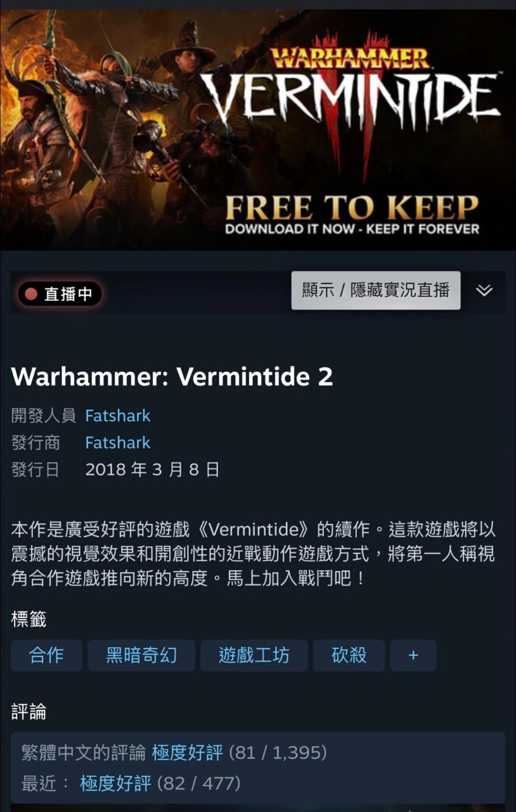Select the 遊戲工坊 tag
Screen dimensions: 516x812
coord(254,655)
